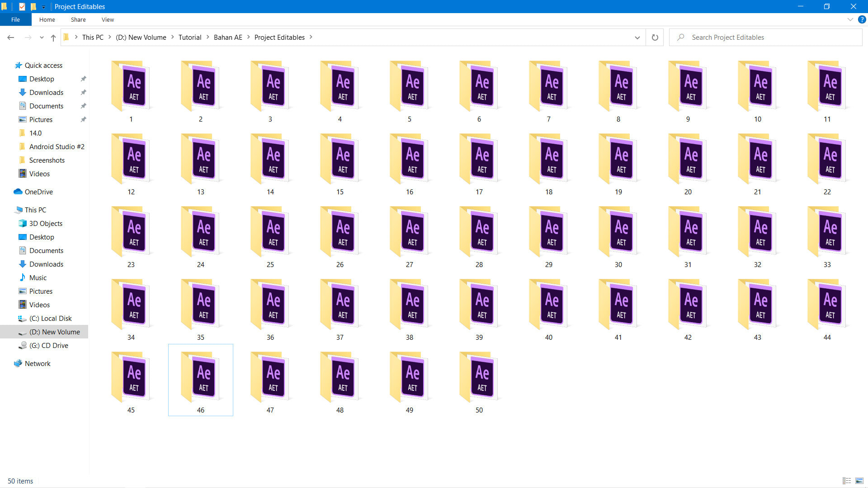868x488 pixels.
Task: Open the Home ribbon tab
Action: (x=47, y=19)
